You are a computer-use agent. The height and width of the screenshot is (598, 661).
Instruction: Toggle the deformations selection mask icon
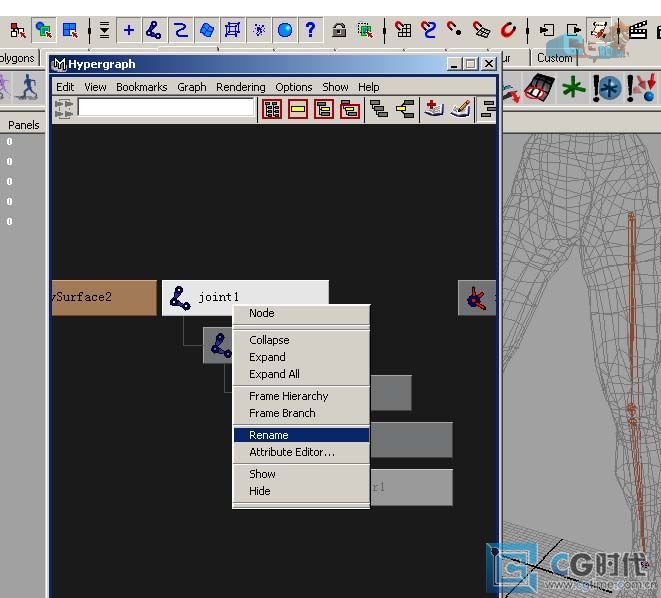click(232, 30)
